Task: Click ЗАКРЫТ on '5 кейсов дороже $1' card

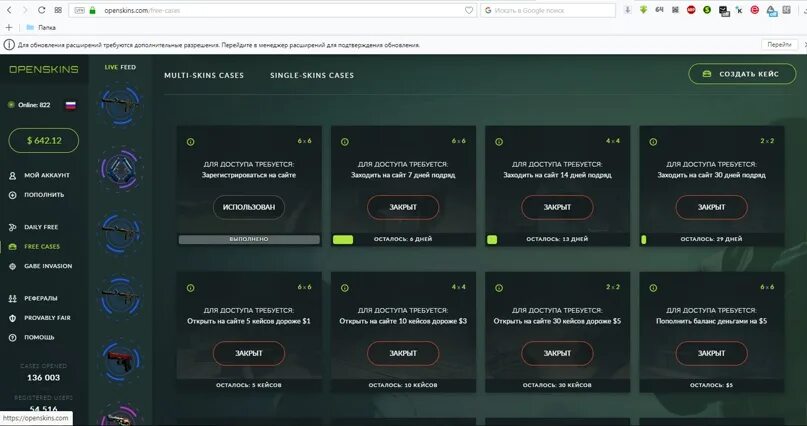Action: coord(249,353)
